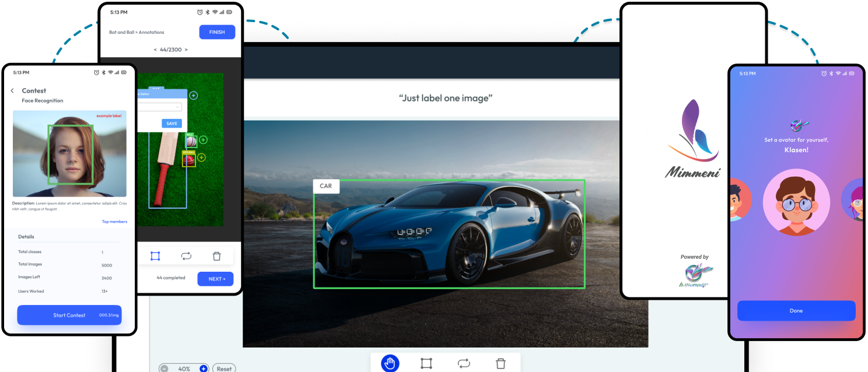Click the repeat icon in desktop toolbar
868x372 pixels.
464,364
